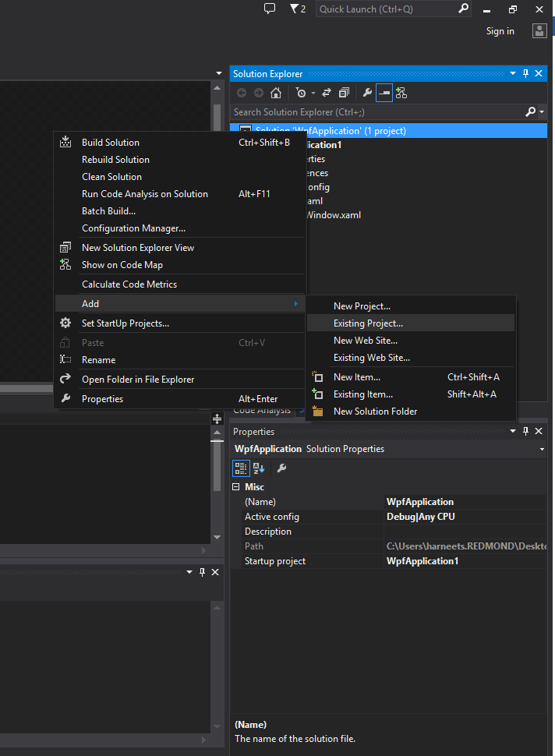The height and width of the screenshot is (756, 555).
Task: Open Pending Changes Filter dropdown arrow
Action: click(313, 93)
